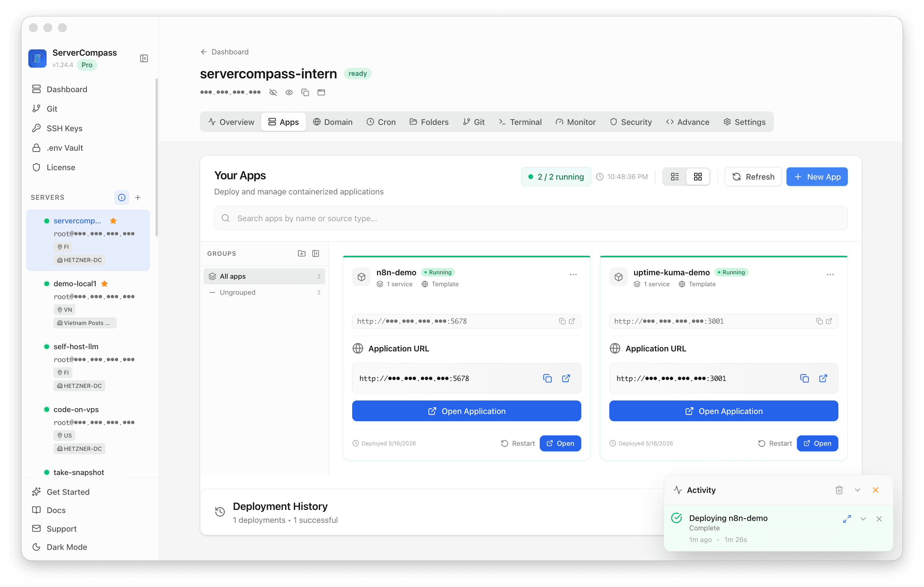Collapse the Activity panel chevron

coord(858,490)
